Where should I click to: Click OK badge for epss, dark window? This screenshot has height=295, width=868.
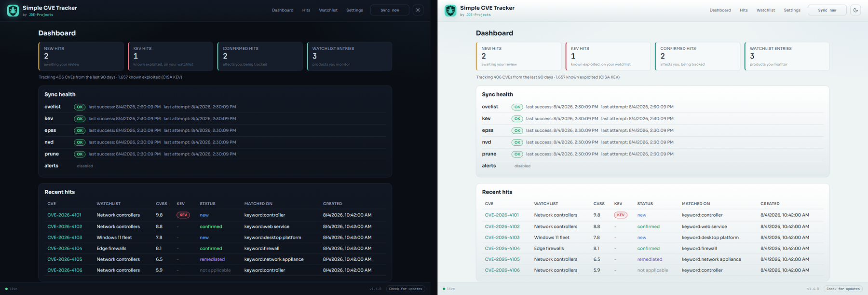point(80,131)
